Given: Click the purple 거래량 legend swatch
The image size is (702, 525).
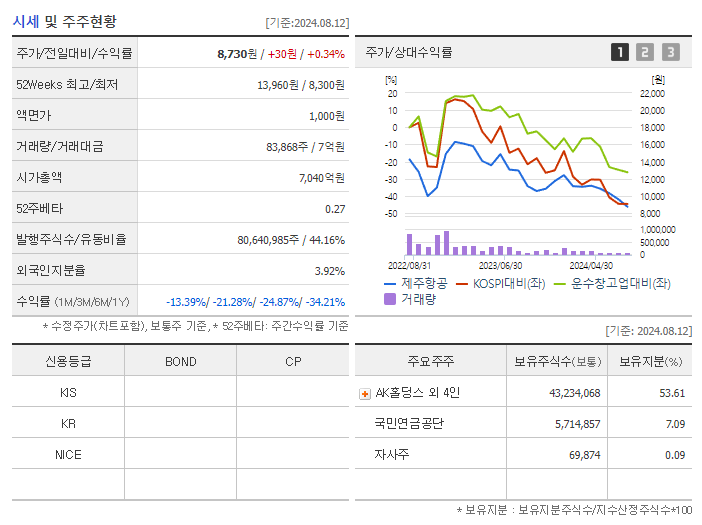Looking at the screenshot, I should tap(390, 299).
